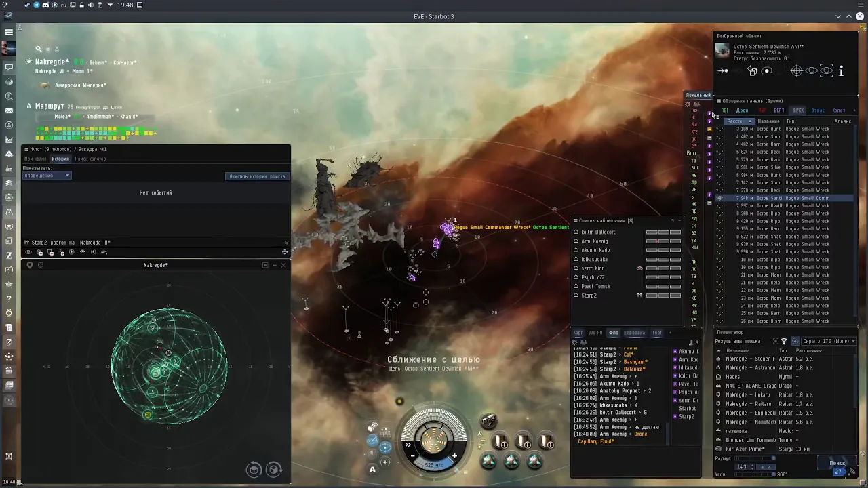Expand the fleet broadcast history chevron
This screenshot has width=868, height=488.
pyautogui.click(x=286, y=243)
